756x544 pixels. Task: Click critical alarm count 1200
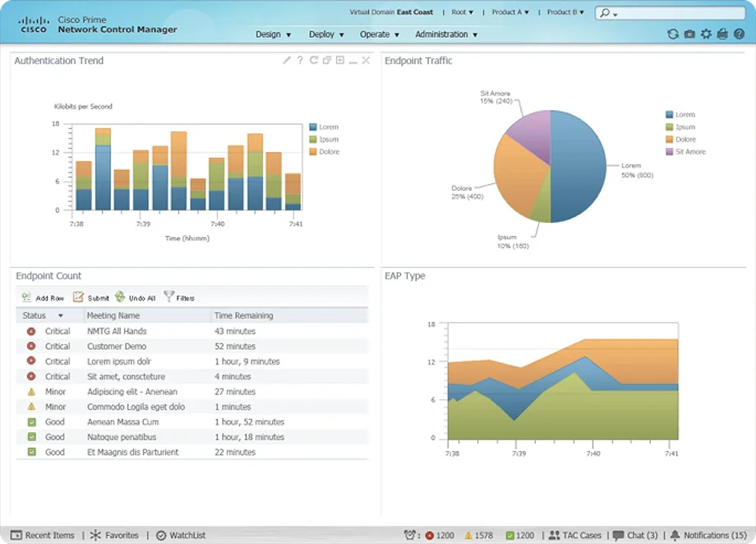pos(440,535)
